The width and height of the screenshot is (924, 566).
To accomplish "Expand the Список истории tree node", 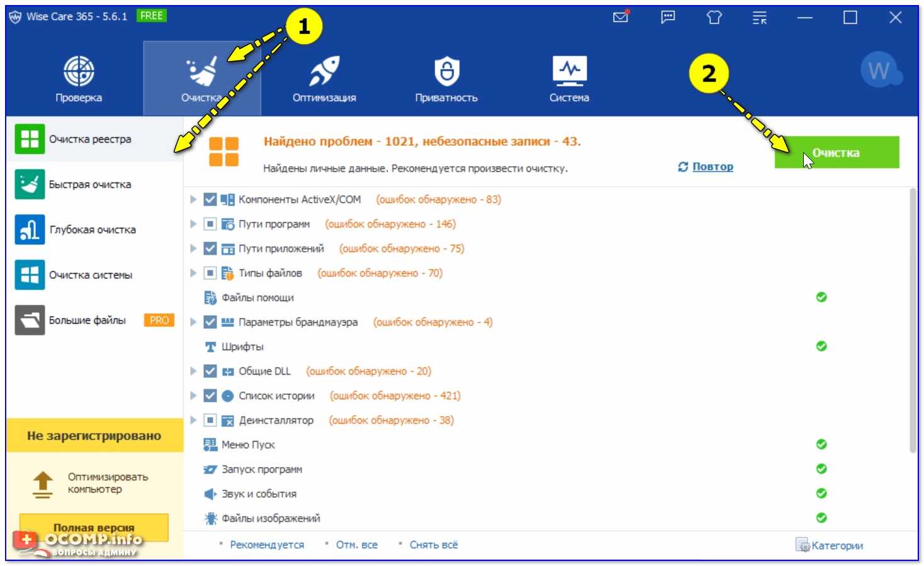I will pos(194,396).
